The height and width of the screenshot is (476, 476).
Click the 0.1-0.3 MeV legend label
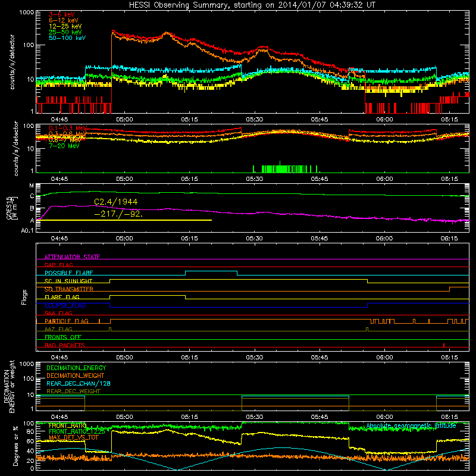(68, 128)
